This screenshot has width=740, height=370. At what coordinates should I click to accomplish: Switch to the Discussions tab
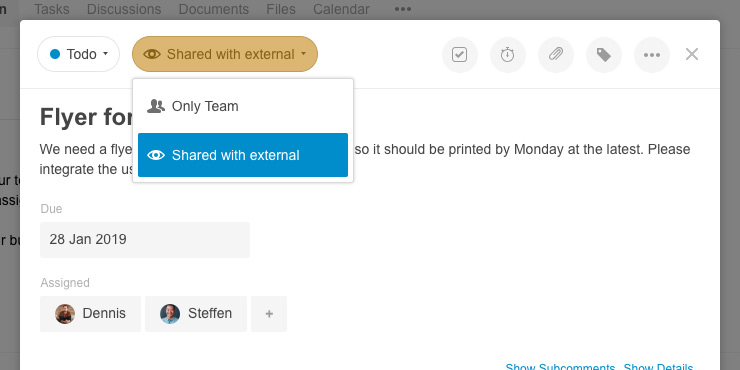point(124,9)
